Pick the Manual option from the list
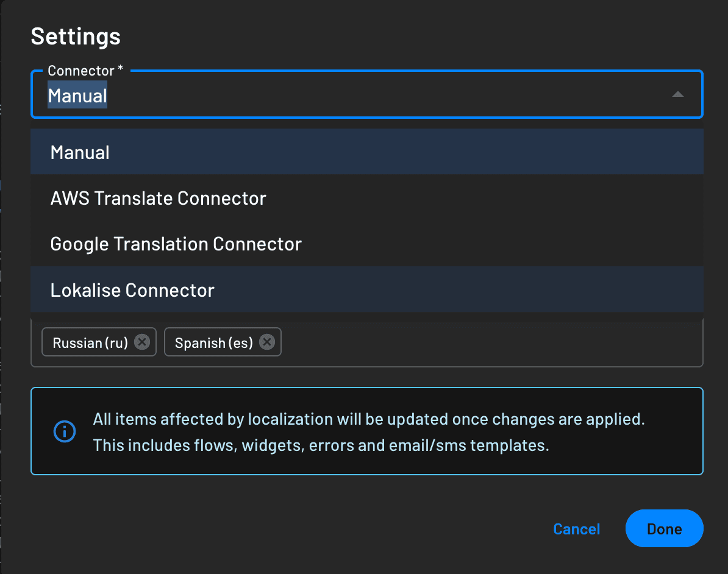This screenshot has height=574, width=728. 79,152
